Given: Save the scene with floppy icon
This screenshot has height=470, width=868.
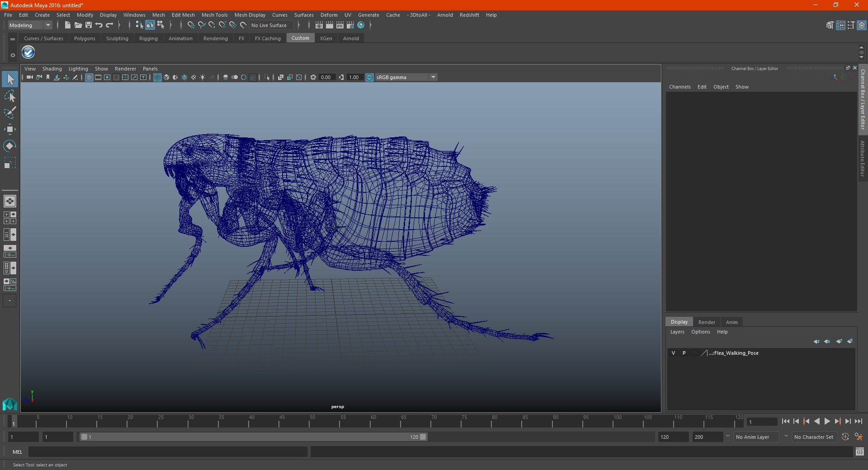Looking at the screenshot, I should coord(89,25).
